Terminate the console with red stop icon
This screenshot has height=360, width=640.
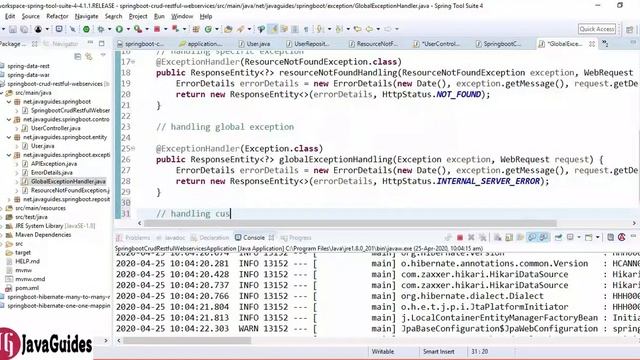(x=460, y=238)
